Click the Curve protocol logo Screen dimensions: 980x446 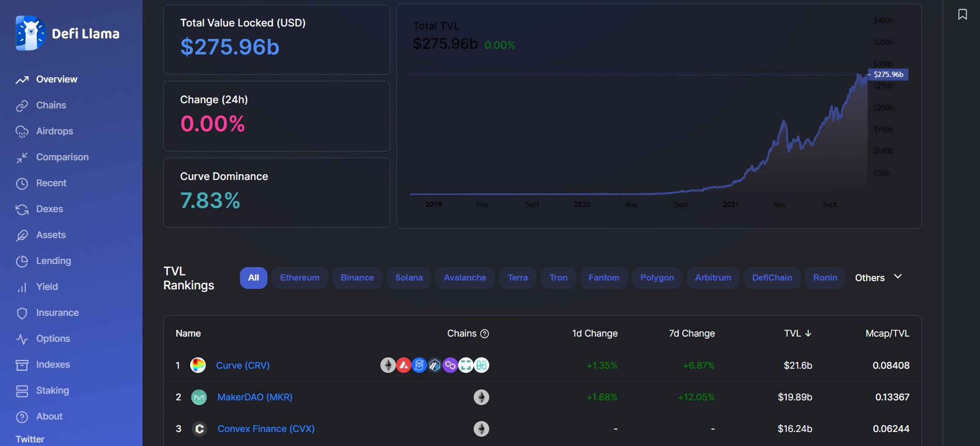tap(198, 365)
